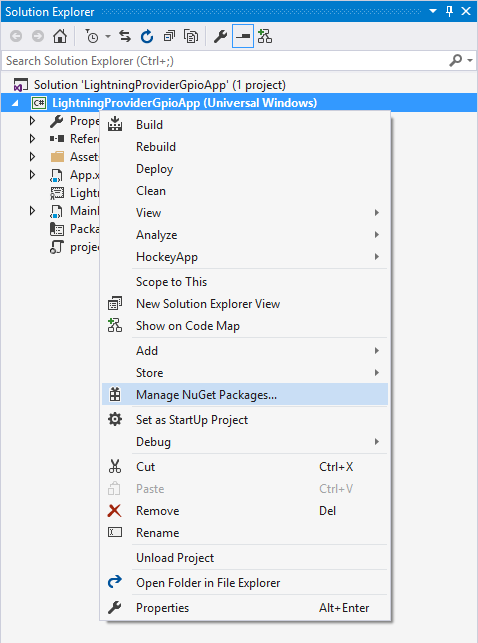Choose Unload Project
This screenshot has height=643, width=478.
[x=245, y=558]
